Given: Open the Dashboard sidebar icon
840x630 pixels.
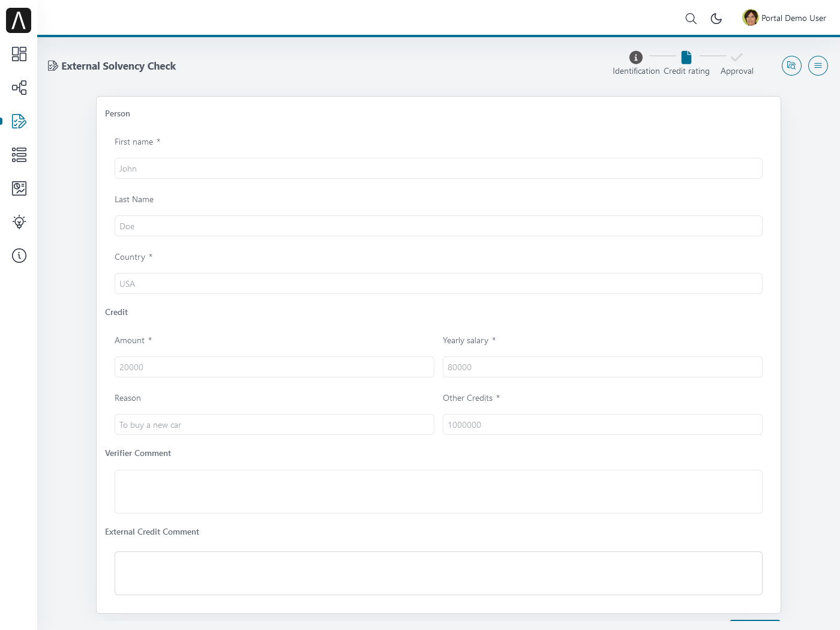Looking at the screenshot, I should pyautogui.click(x=19, y=54).
